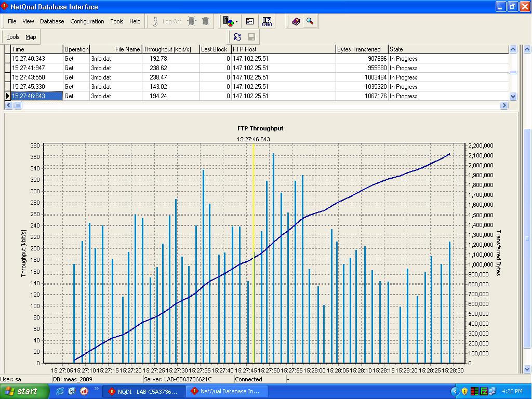This screenshot has width=532, height=399.
Task: Select the row with time 15:27:45:330
Action: pyautogui.click(x=257, y=87)
